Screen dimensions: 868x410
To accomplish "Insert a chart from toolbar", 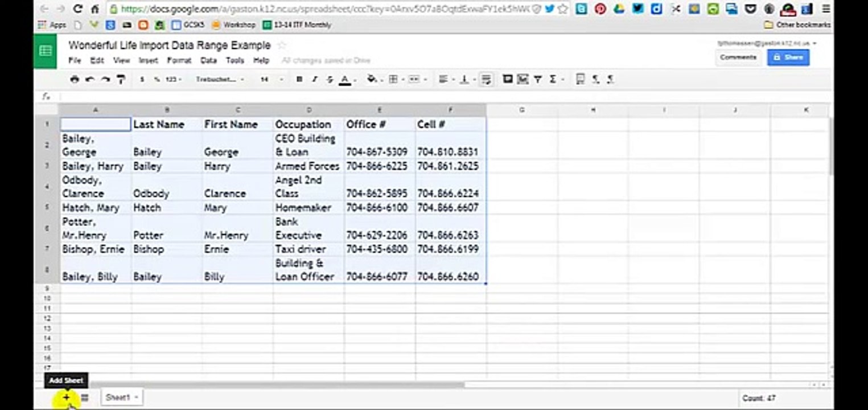I will (x=523, y=80).
